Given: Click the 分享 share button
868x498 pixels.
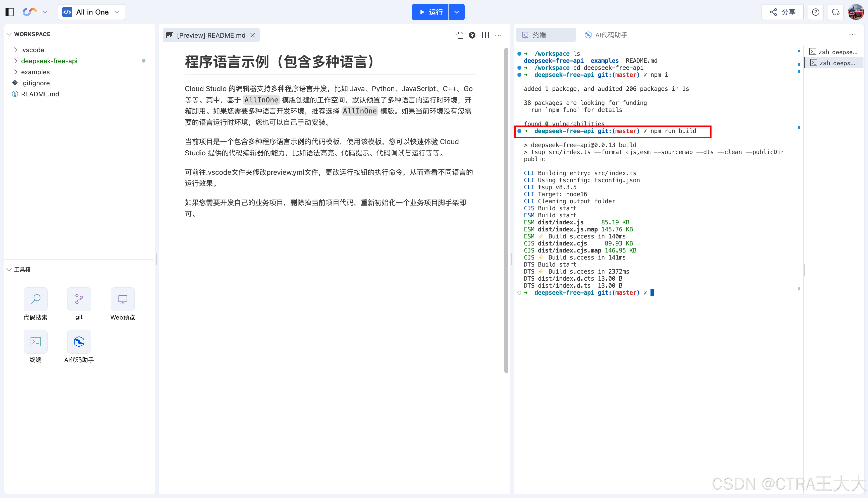Looking at the screenshot, I should coord(782,12).
